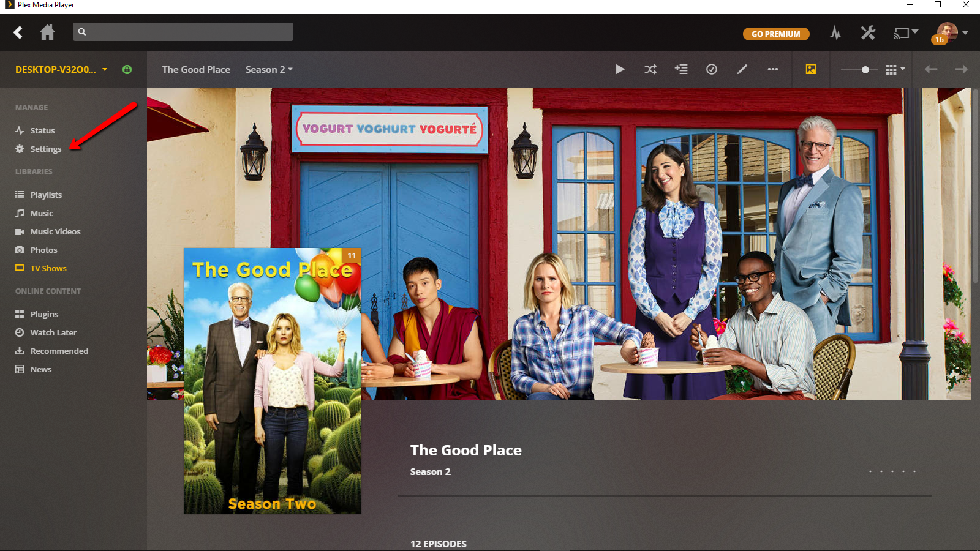Expand the Season 2 dropdown
Screen dimensions: 980x551
coord(269,69)
